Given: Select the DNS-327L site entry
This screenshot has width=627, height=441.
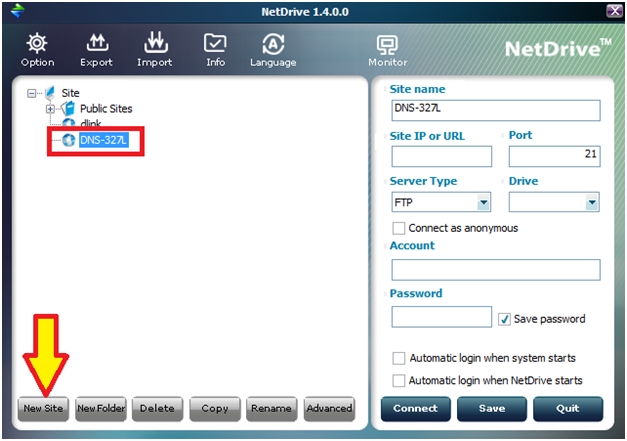Looking at the screenshot, I should pyautogui.click(x=103, y=141).
